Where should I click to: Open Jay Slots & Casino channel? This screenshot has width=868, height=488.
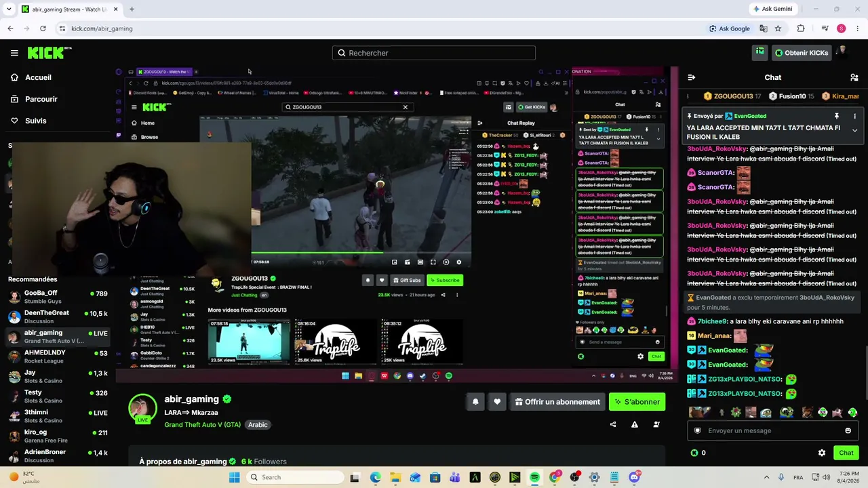tap(58, 376)
